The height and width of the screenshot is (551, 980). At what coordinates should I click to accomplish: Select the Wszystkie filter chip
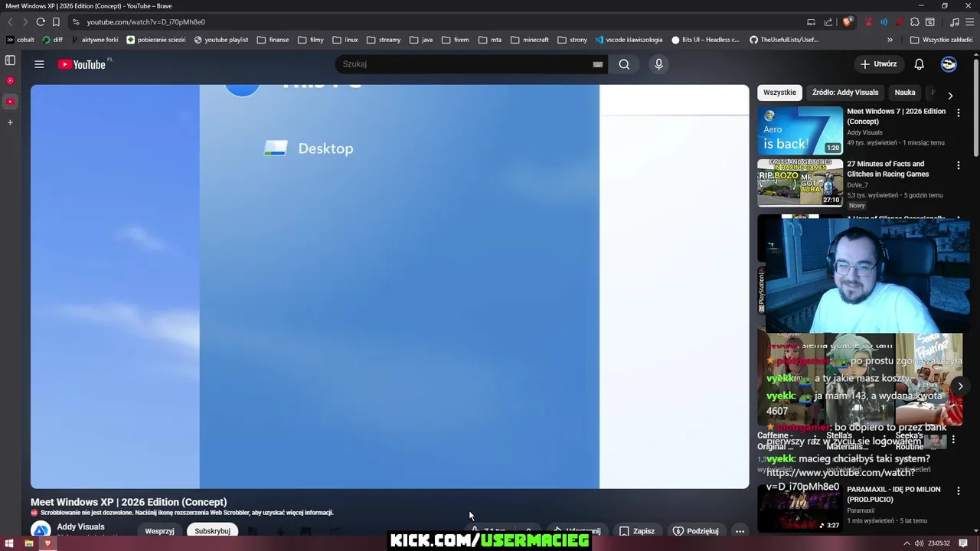(779, 93)
